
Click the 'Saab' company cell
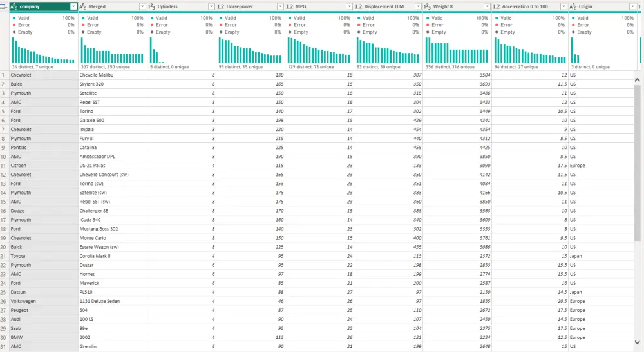click(44, 328)
